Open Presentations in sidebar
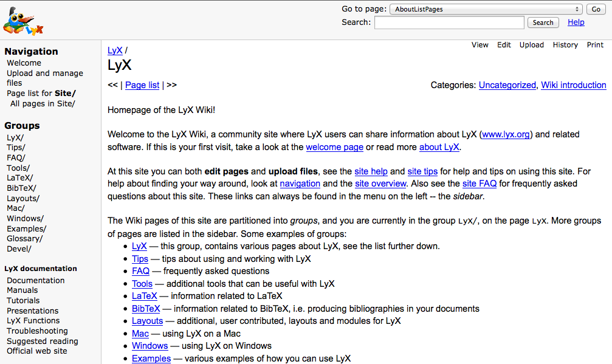Viewport: 612px width, 364px height. point(32,311)
